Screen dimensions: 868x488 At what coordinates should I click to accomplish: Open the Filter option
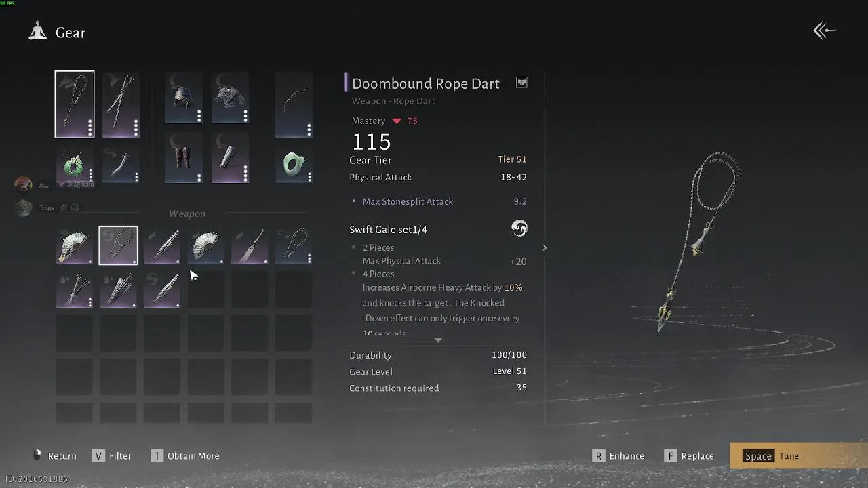(x=112, y=455)
